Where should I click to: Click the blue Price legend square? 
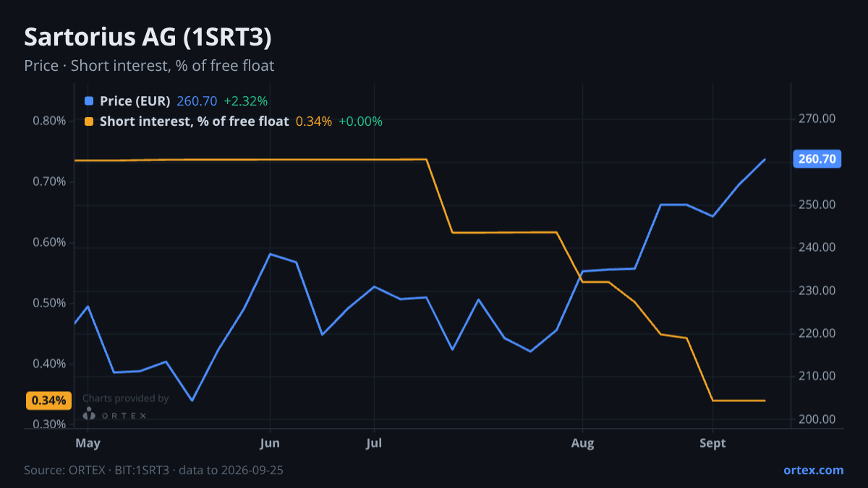click(x=89, y=101)
